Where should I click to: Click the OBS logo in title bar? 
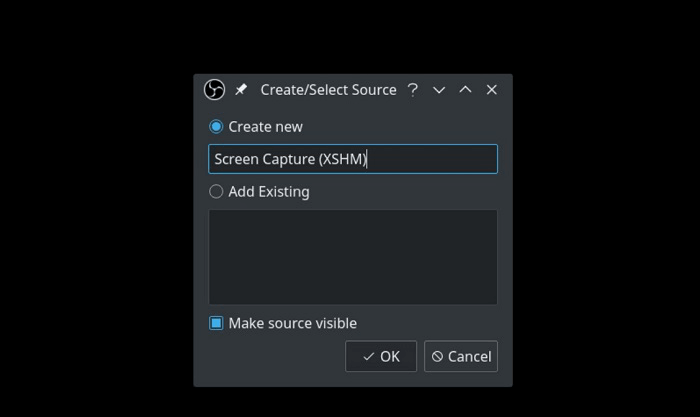tap(214, 90)
